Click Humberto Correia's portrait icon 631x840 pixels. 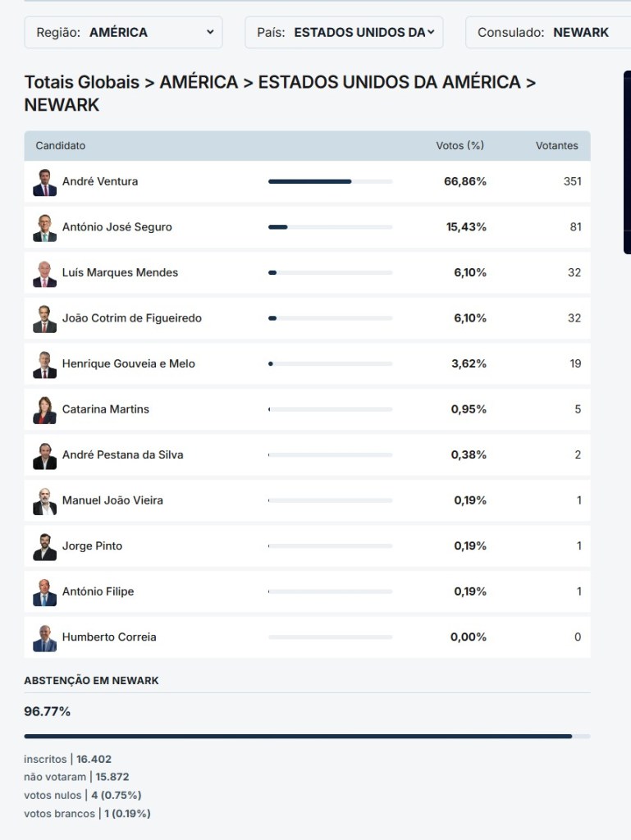(44, 637)
